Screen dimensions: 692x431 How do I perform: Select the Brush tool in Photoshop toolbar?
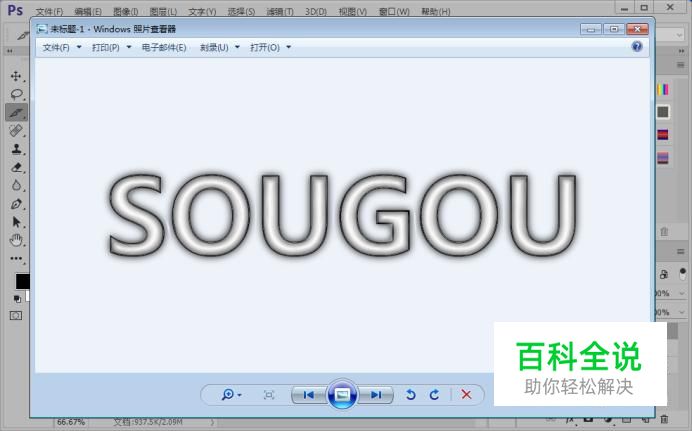tap(16, 112)
